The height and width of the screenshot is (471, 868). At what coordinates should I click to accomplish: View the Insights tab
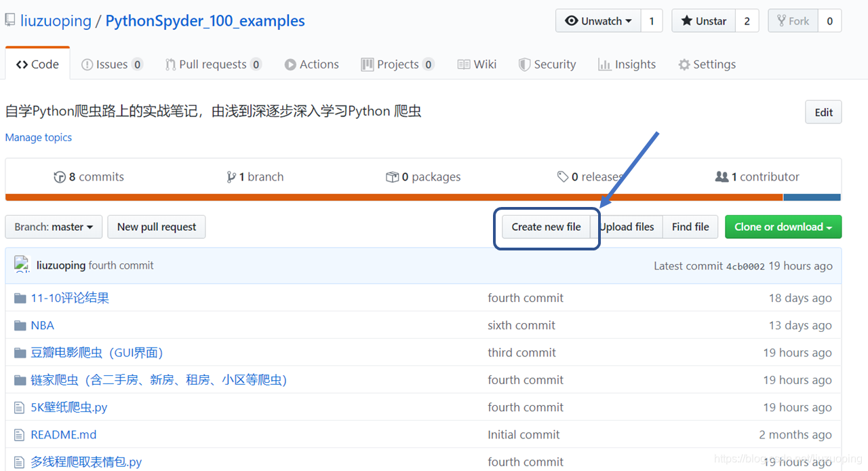(x=627, y=64)
